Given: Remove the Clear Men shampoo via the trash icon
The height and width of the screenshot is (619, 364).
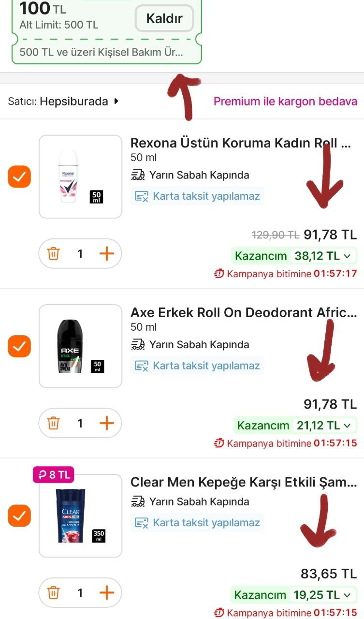Looking at the screenshot, I should (x=53, y=592).
